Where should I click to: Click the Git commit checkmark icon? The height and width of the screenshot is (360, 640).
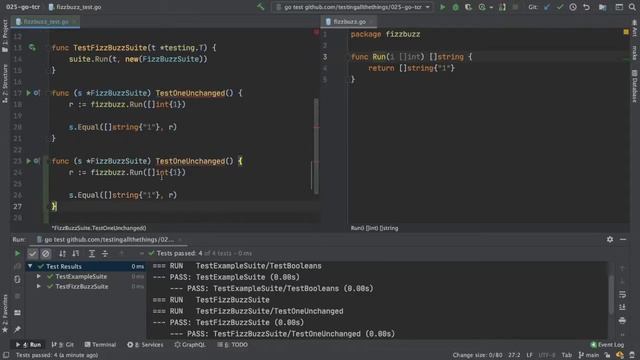[560, 7]
